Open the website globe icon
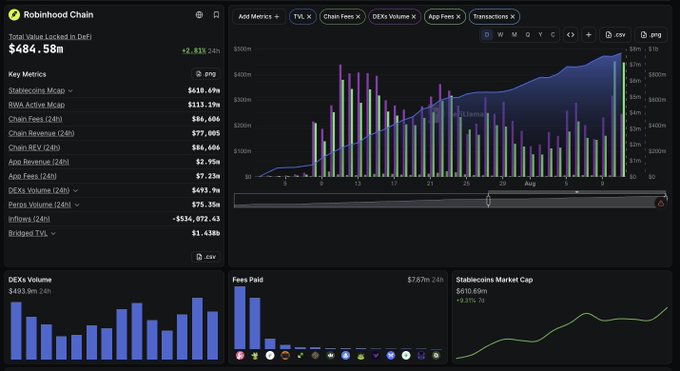Screen dimensions: 680x371 (x=199, y=15)
